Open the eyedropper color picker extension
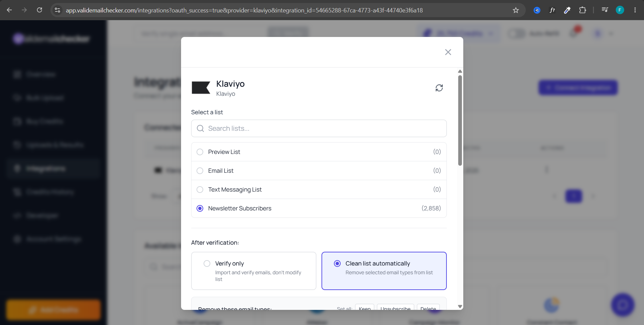The width and height of the screenshot is (644, 325). [x=567, y=10]
